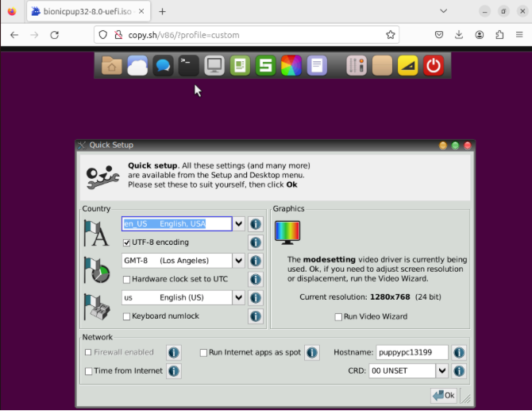Click the yellow signal wedge dock icon
Image resolution: width=532 pixels, height=411 pixels.
coord(408,65)
